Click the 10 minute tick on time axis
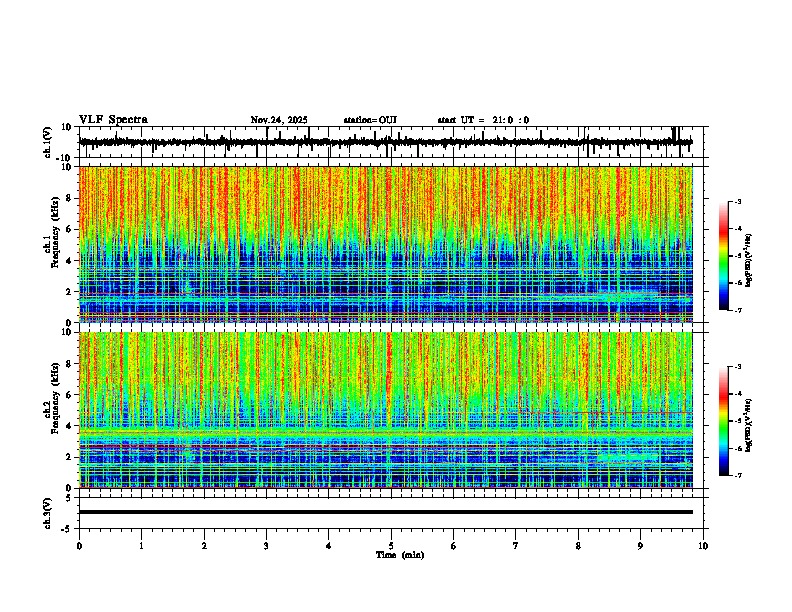This screenshot has height=612, width=792. pyautogui.click(x=703, y=546)
